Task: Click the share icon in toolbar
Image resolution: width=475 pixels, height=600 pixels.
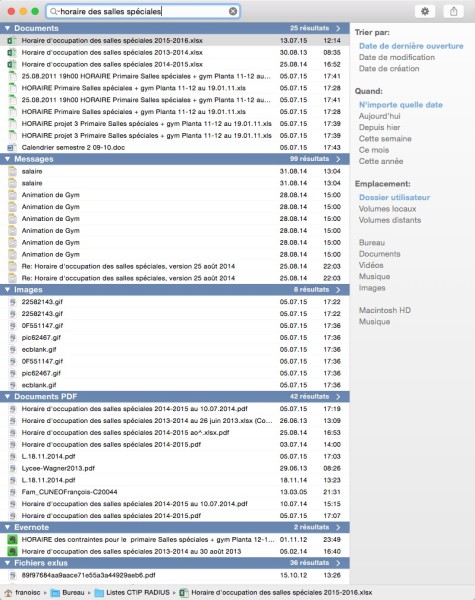Action: 454,11
